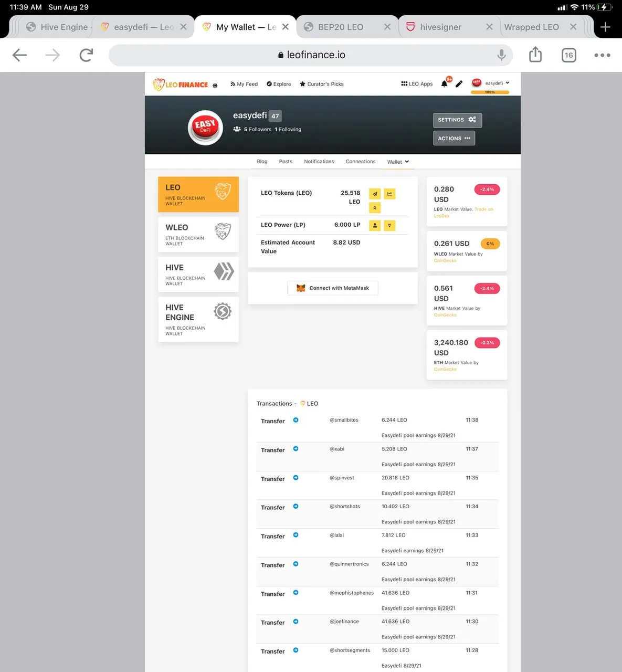Click the LEO power up double-chevron icon

click(375, 208)
